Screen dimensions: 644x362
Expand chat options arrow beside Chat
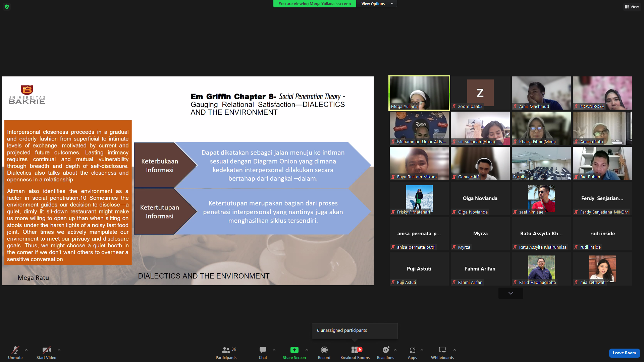tap(274, 350)
